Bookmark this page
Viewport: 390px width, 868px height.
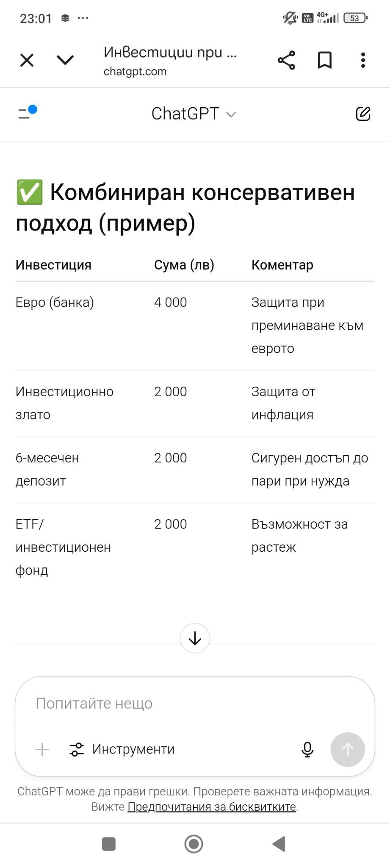click(x=325, y=60)
